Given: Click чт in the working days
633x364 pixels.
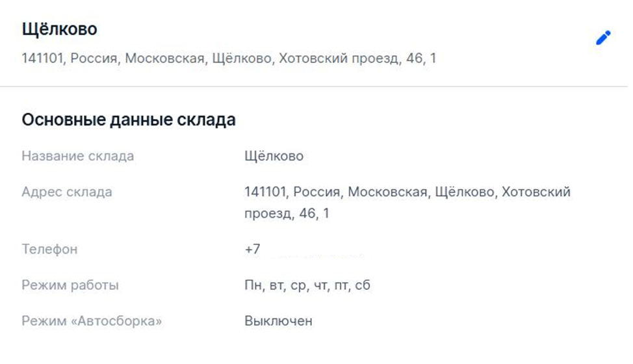Looking at the screenshot, I should coord(320,285).
